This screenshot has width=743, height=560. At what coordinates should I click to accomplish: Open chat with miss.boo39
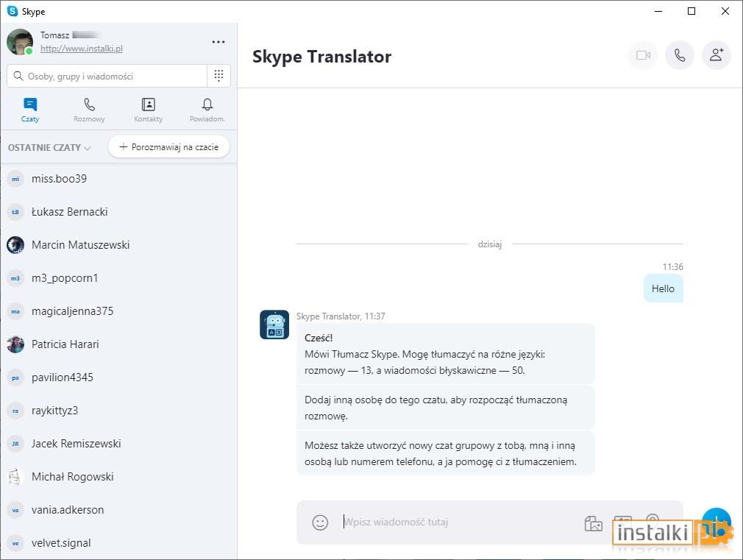pos(118,179)
